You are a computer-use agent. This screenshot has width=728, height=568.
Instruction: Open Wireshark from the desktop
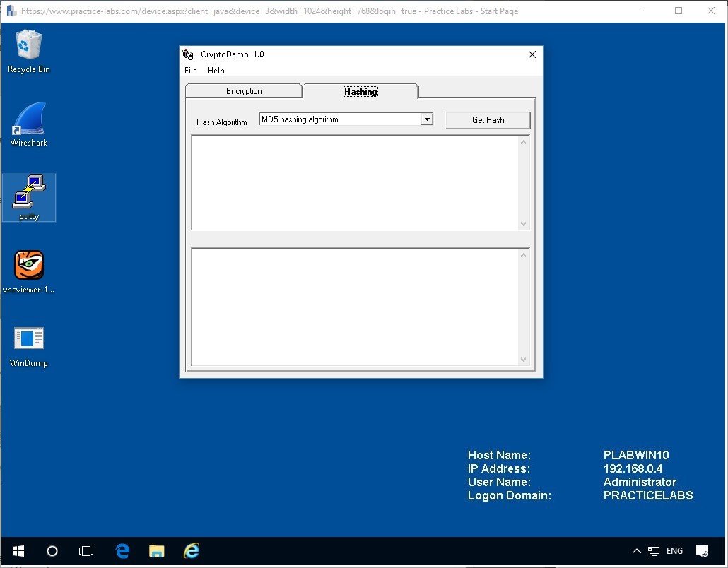(x=28, y=125)
